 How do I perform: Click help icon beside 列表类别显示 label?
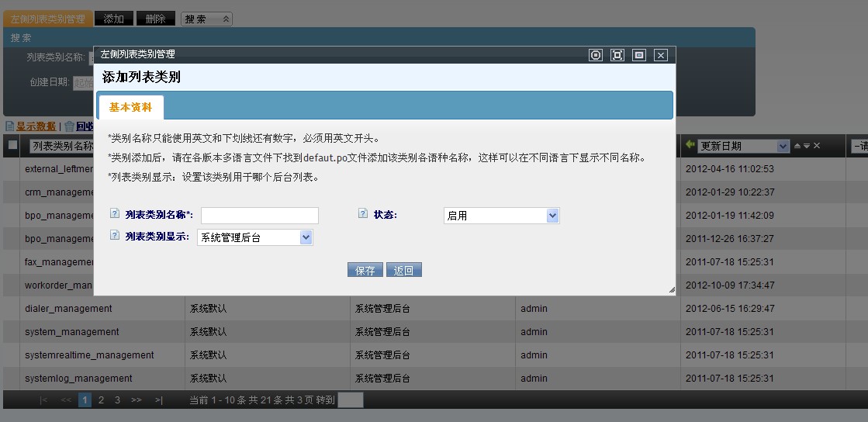coord(115,235)
